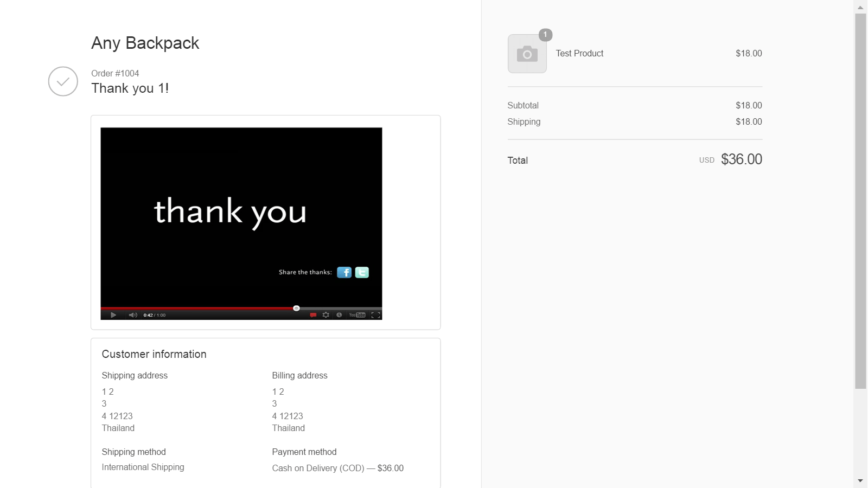Click Thailand under Billing address
This screenshot has height=488, width=868.
point(289,428)
